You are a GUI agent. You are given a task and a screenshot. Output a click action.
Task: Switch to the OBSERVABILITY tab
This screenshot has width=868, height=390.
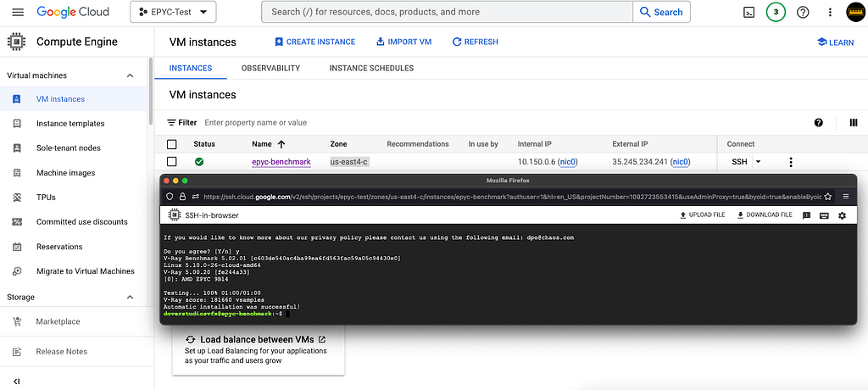270,68
